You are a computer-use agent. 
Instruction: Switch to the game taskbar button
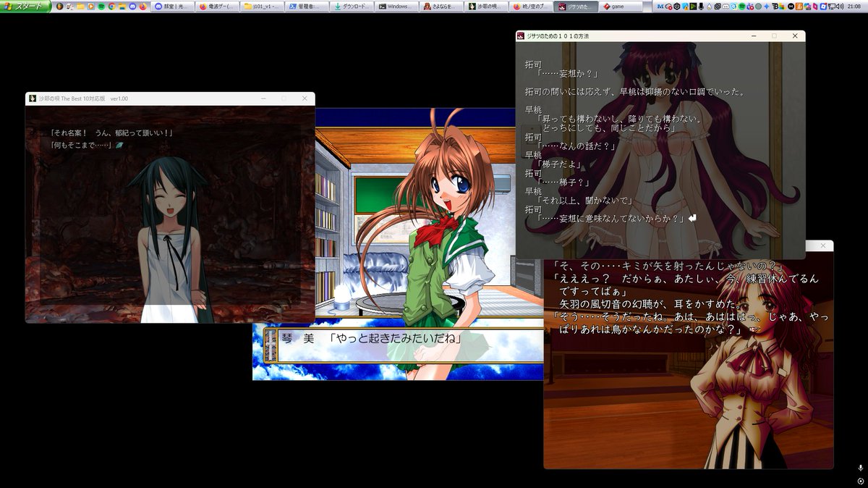click(x=619, y=7)
